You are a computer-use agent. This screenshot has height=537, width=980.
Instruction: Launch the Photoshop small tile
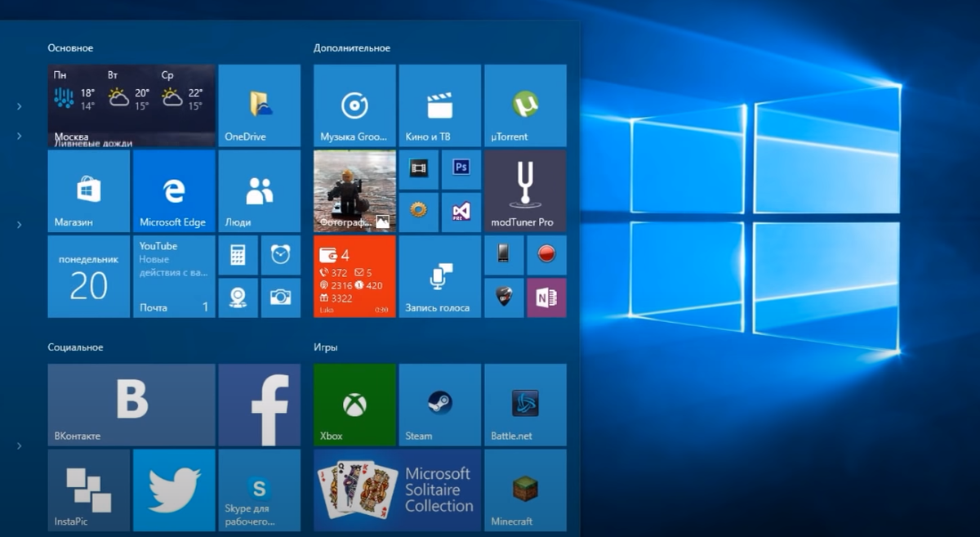[x=461, y=169]
